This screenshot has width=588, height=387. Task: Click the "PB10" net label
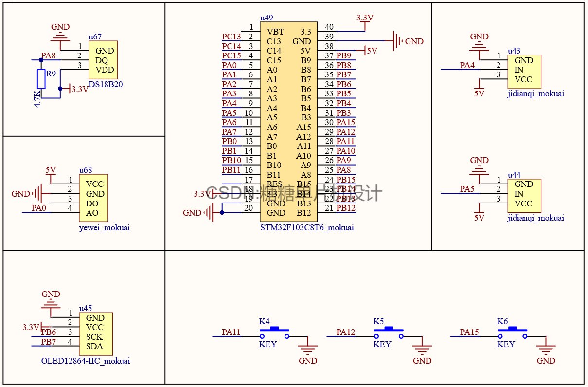232,160
